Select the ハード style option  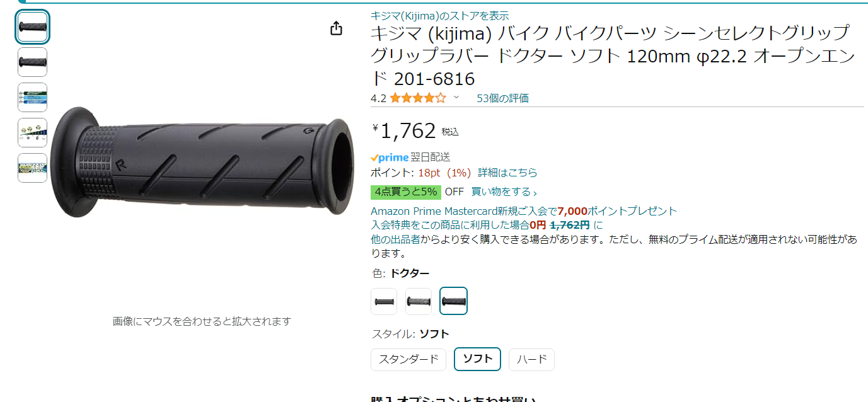[x=532, y=360]
